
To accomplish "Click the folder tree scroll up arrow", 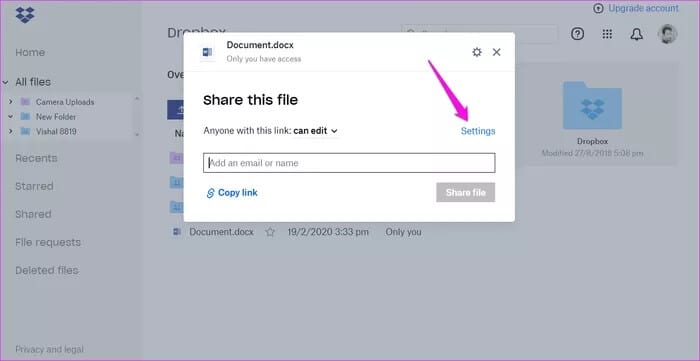I will (x=138, y=98).
